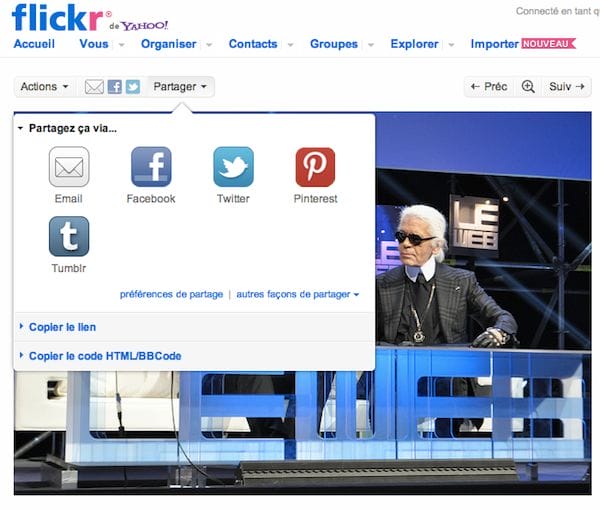Open the Actions dropdown

tap(45, 87)
